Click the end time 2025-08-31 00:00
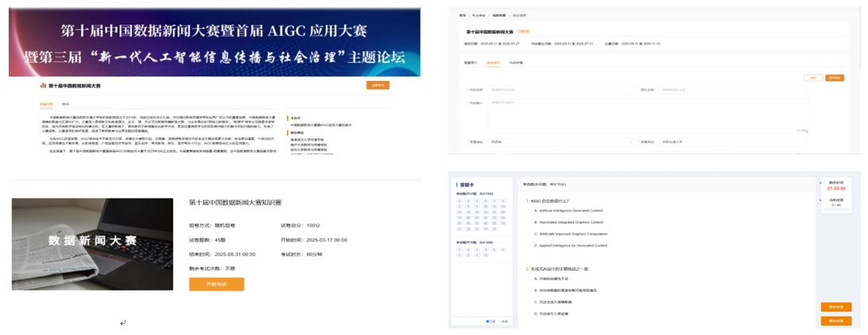This screenshot has width=868, height=335. 234,254
